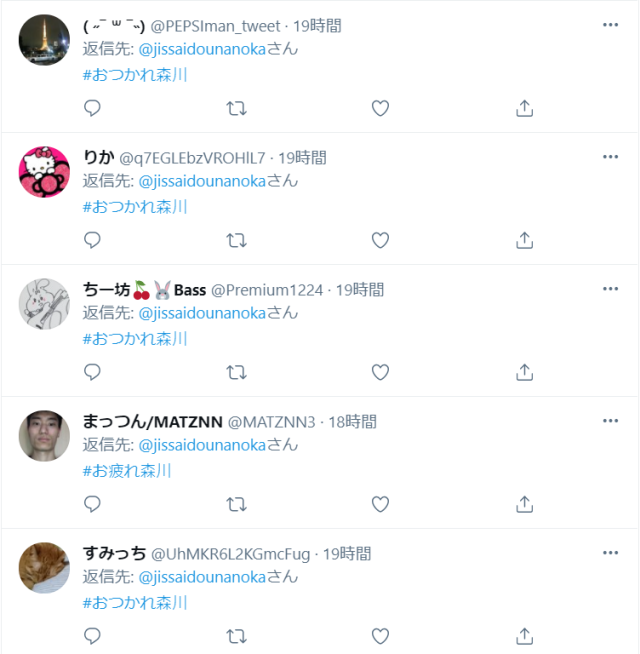640x654 pixels.
Task: Like the post by すみっち
Action: pos(380,636)
